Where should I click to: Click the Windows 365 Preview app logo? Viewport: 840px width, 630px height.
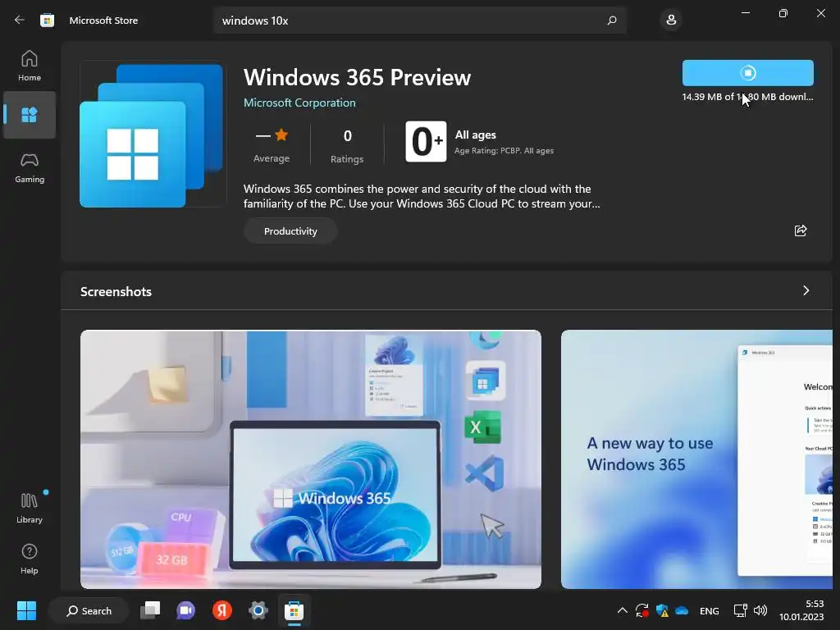click(x=152, y=135)
